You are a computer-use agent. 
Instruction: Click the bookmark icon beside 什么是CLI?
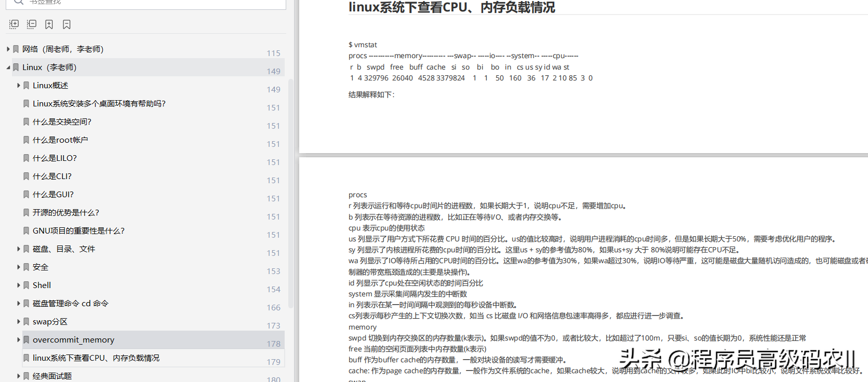tap(26, 176)
